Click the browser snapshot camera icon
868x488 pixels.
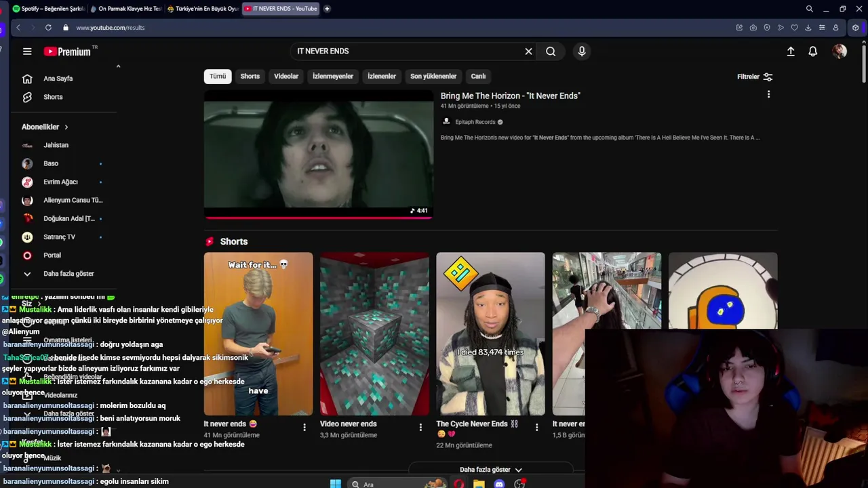[x=753, y=28]
